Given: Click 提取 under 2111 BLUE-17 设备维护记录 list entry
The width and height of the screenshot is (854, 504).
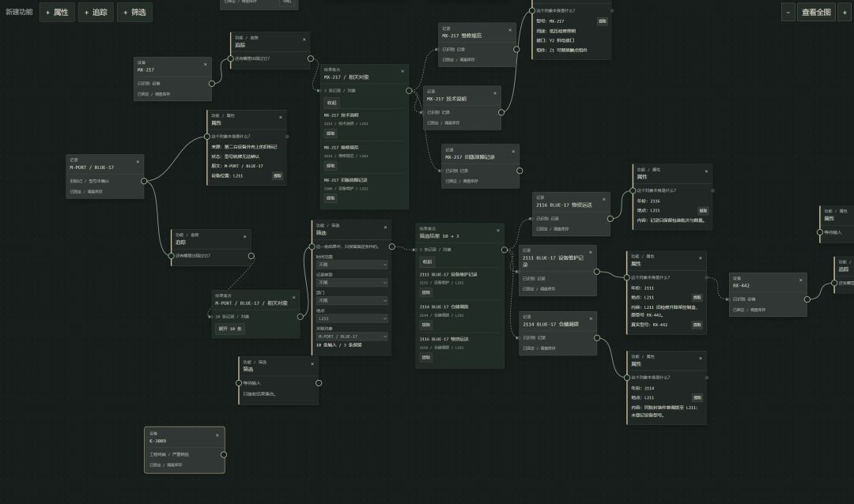Looking at the screenshot, I should pos(426,292).
